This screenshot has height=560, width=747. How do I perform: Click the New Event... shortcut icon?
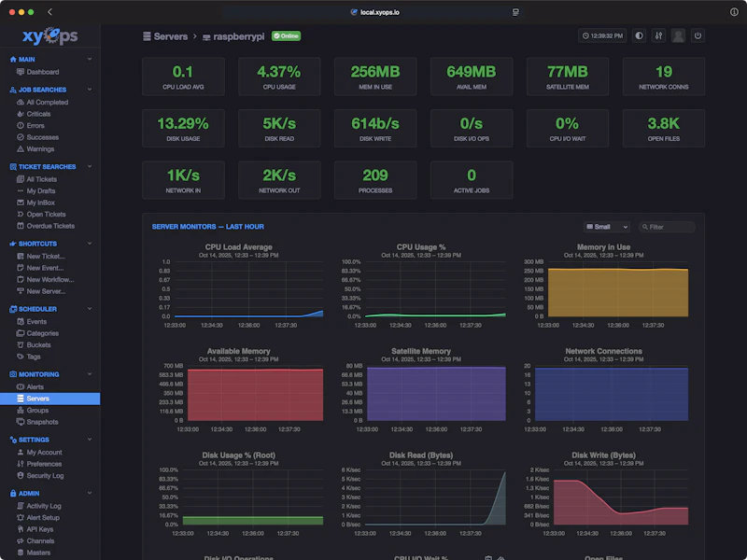coord(20,268)
